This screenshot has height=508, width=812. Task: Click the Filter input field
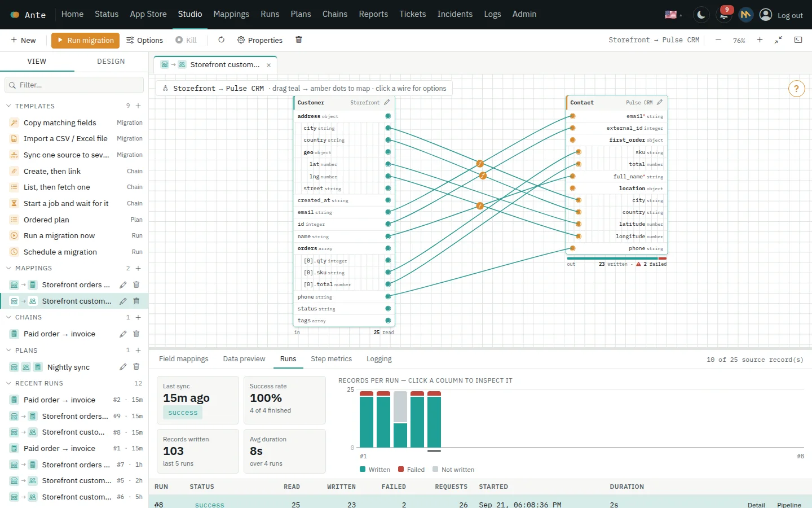point(74,85)
